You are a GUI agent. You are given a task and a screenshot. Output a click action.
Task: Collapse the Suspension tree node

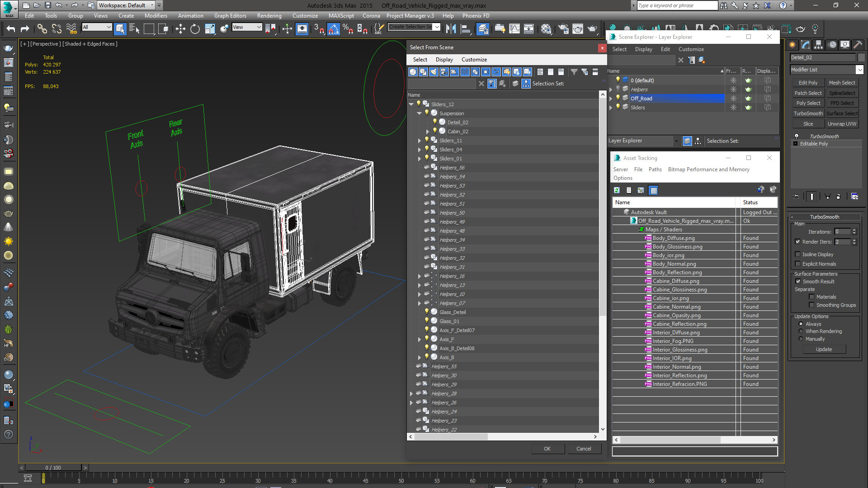pos(420,113)
